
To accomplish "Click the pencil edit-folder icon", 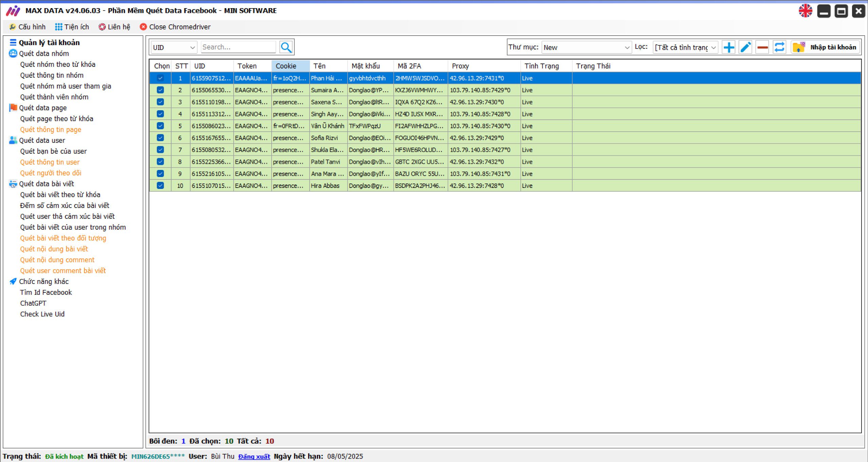I will click(x=745, y=47).
